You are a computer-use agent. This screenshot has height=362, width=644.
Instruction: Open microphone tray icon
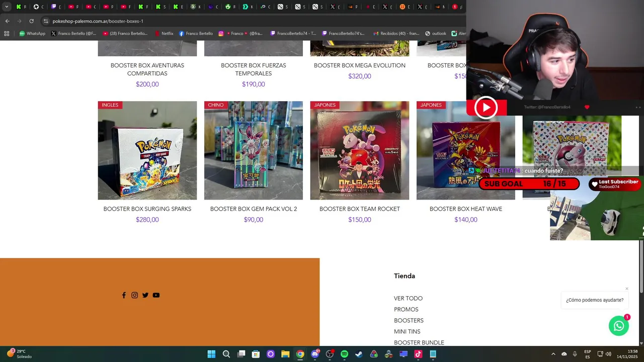click(575, 354)
